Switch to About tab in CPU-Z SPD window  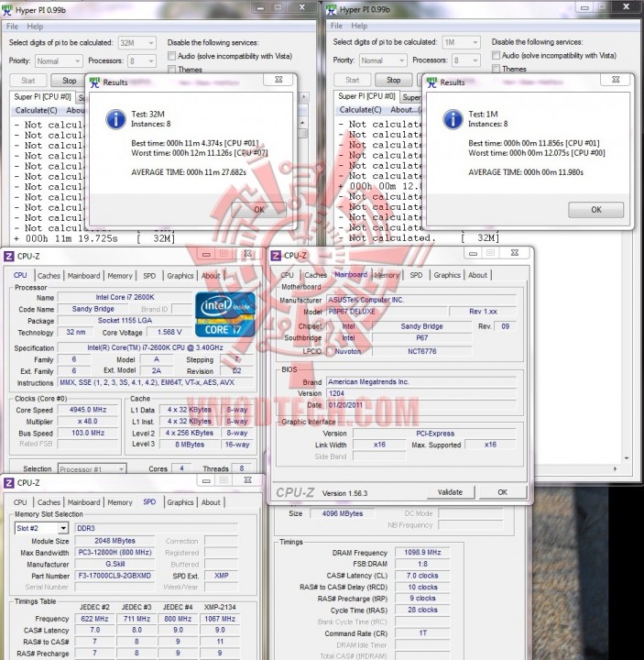(211, 502)
